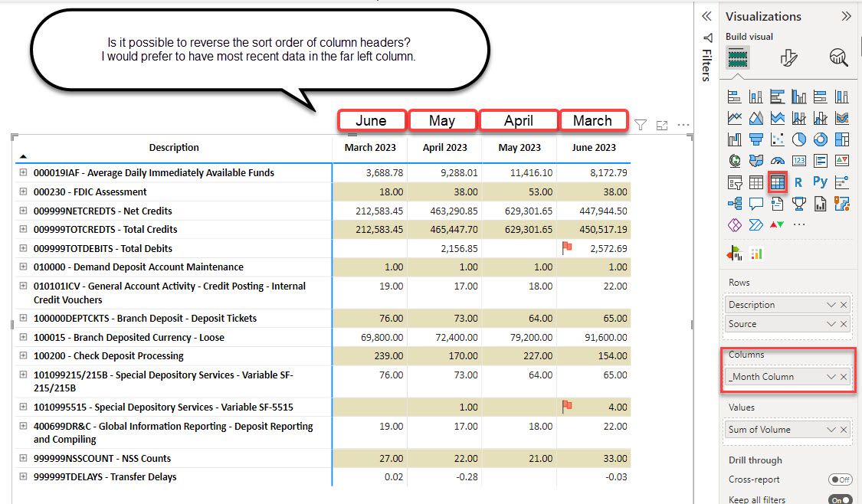Select the Funnel chart visual
The width and height of the screenshot is (862, 504).
pos(756,139)
